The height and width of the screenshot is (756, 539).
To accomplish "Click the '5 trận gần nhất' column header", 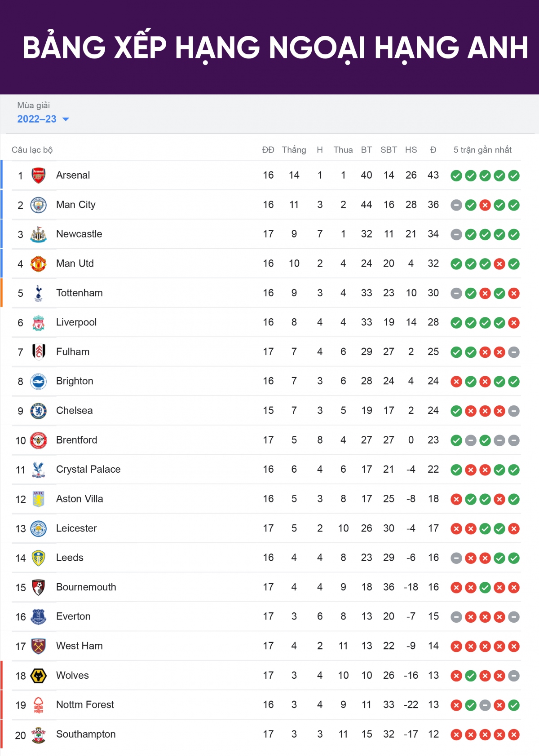I will [482, 150].
